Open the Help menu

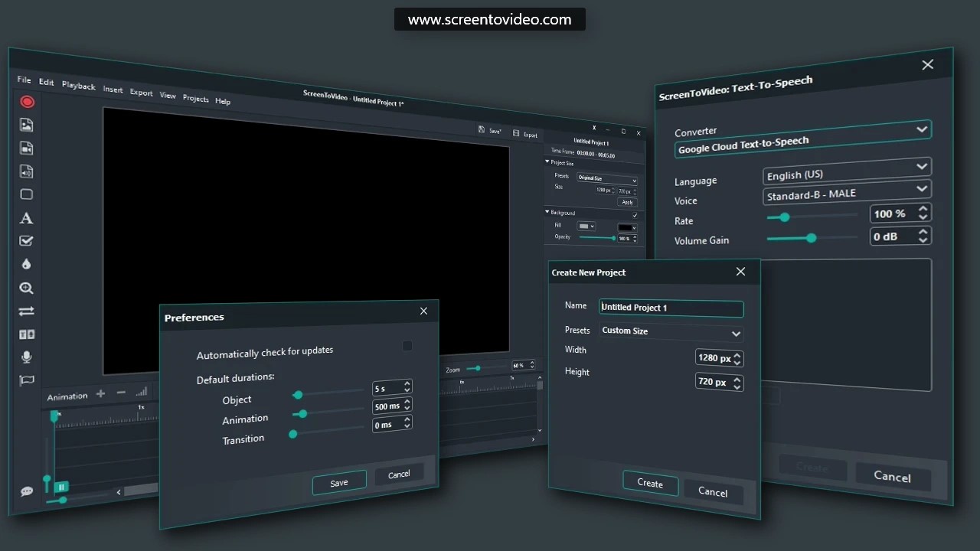point(223,101)
